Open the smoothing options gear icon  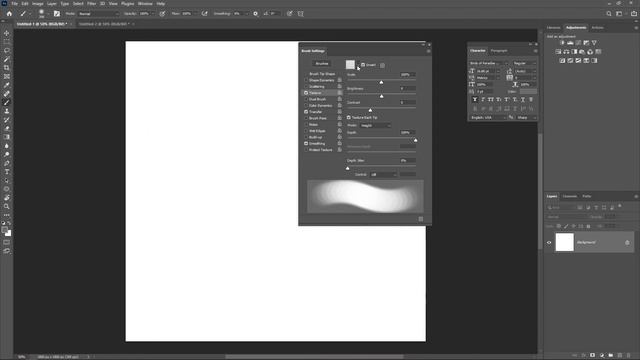click(x=256, y=13)
